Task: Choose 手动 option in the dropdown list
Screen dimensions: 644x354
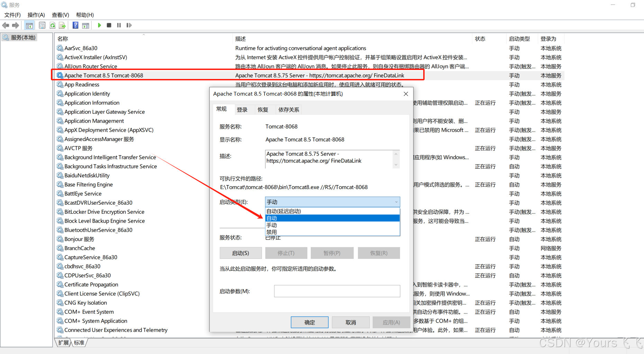Action: pyautogui.click(x=332, y=225)
